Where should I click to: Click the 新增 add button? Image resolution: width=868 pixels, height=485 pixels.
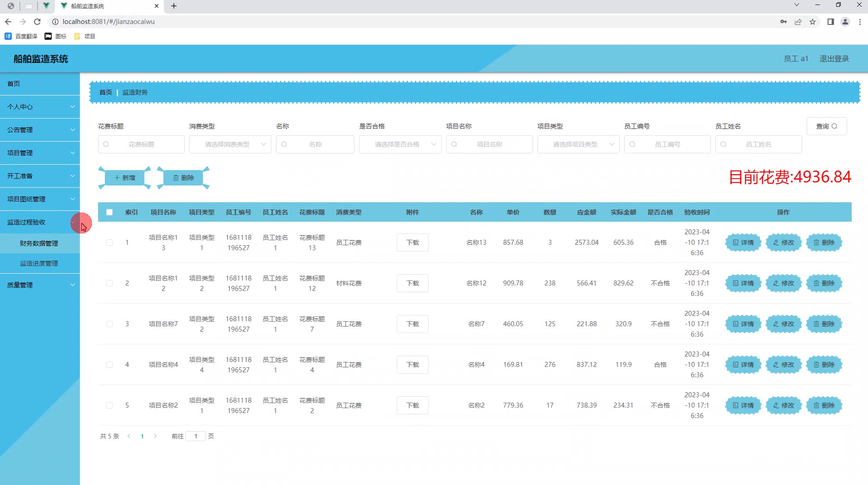pyautogui.click(x=125, y=178)
